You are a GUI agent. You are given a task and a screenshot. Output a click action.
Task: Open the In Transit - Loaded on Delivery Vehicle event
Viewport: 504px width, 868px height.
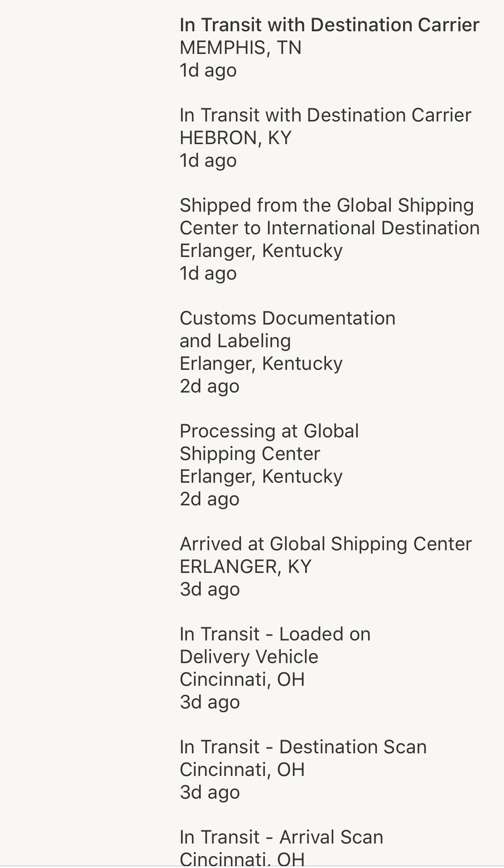[x=275, y=645]
